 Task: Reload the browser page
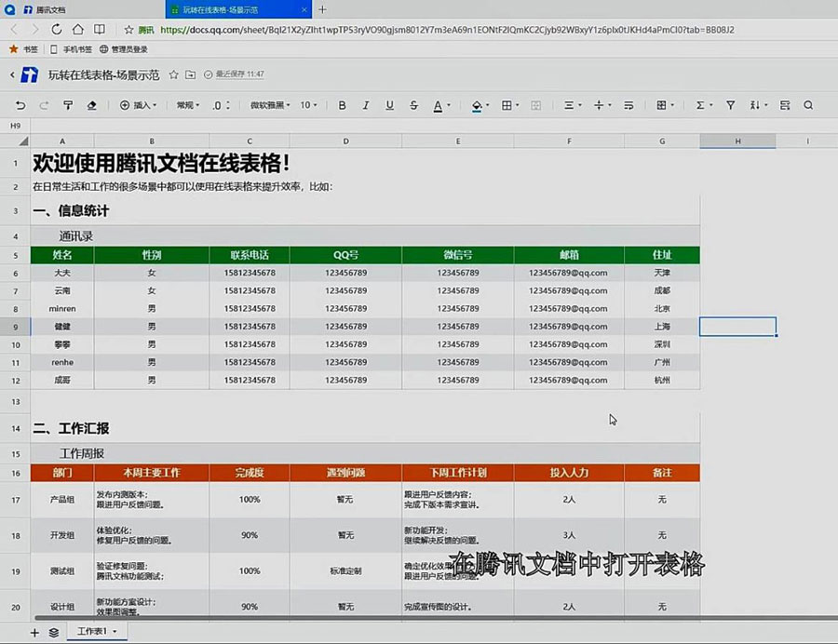tap(56, 30)
